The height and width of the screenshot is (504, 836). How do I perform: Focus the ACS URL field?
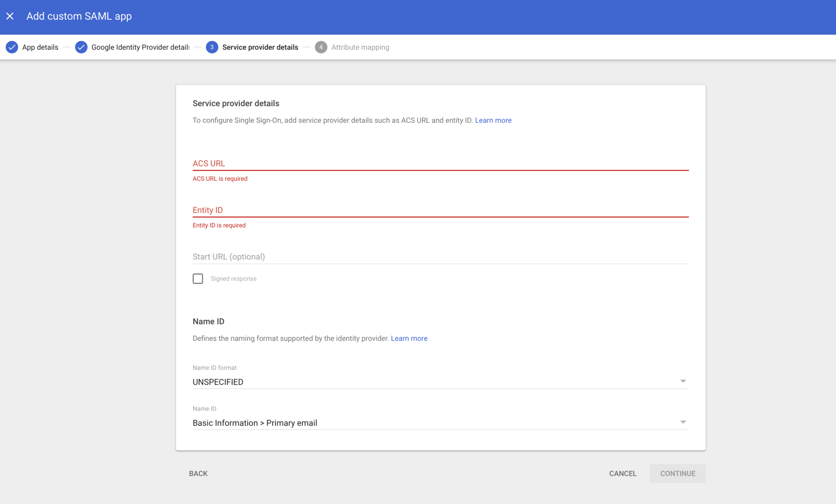440,163
